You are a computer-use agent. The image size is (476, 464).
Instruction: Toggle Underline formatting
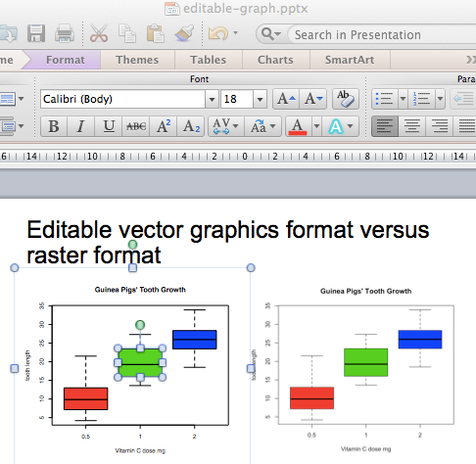tap(109, 126)
